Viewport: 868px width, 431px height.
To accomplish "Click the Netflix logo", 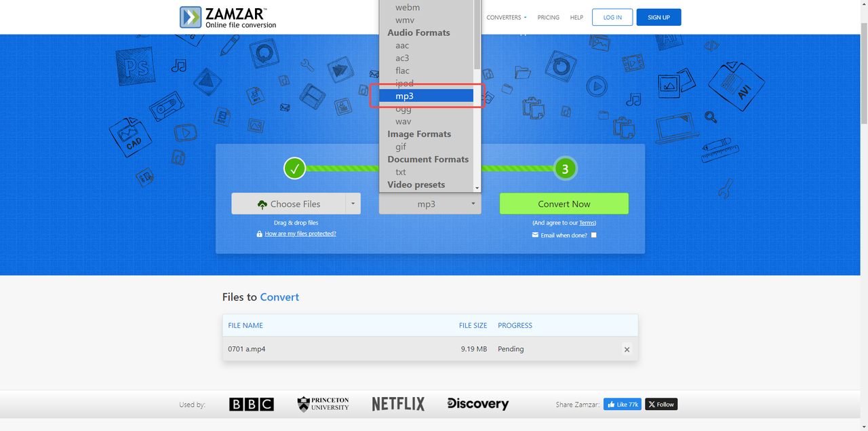I will pyautogui.click(x=398, y=404).
